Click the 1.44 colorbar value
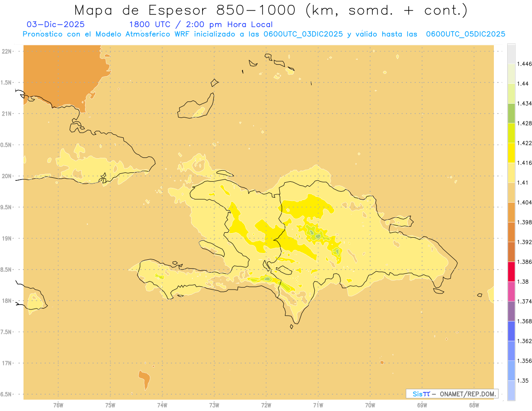 tap(524, 83)
